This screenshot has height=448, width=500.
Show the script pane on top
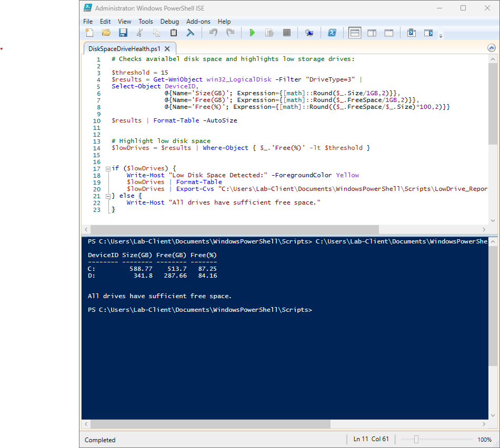coord(355,32)
